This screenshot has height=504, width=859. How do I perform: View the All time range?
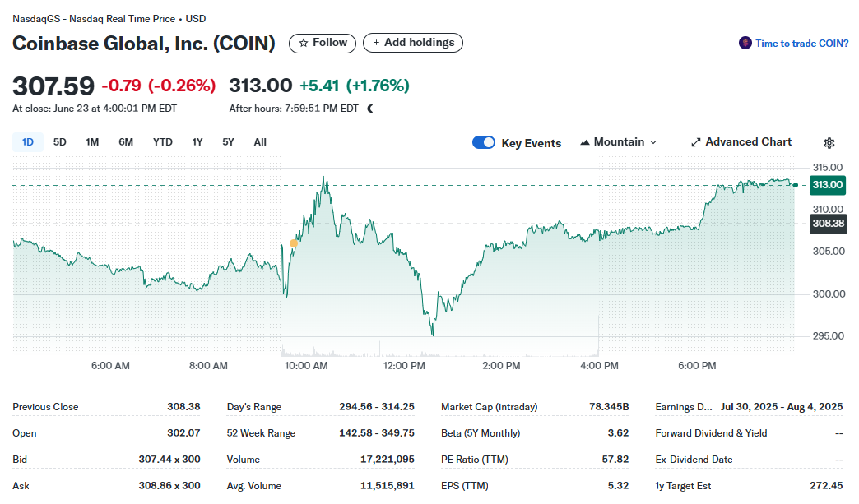point(260,142)
